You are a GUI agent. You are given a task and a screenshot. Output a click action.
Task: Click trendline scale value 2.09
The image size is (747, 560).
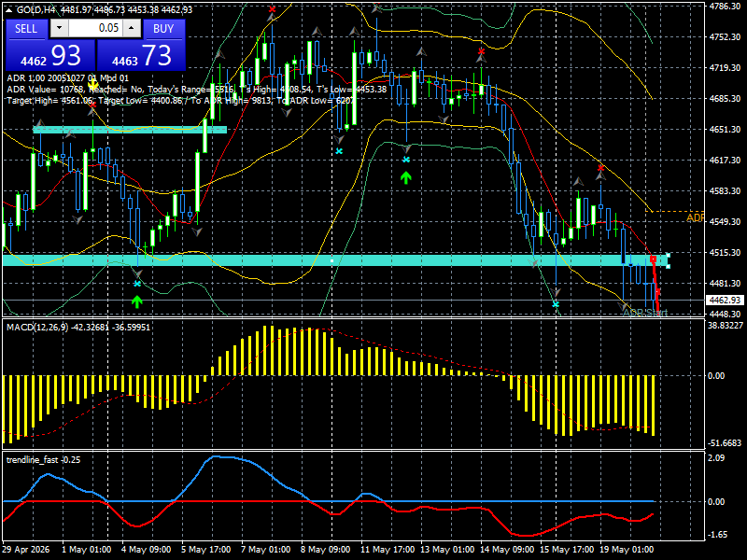716,457
